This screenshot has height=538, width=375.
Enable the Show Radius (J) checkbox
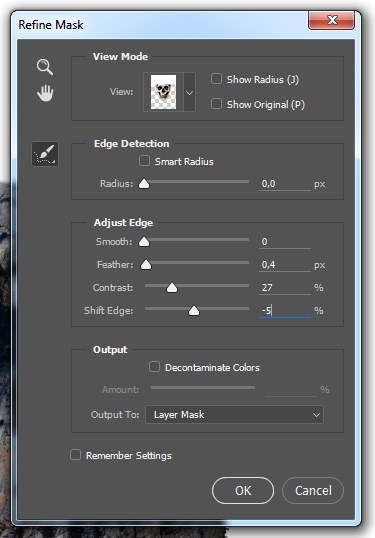[x=216, y=79]
